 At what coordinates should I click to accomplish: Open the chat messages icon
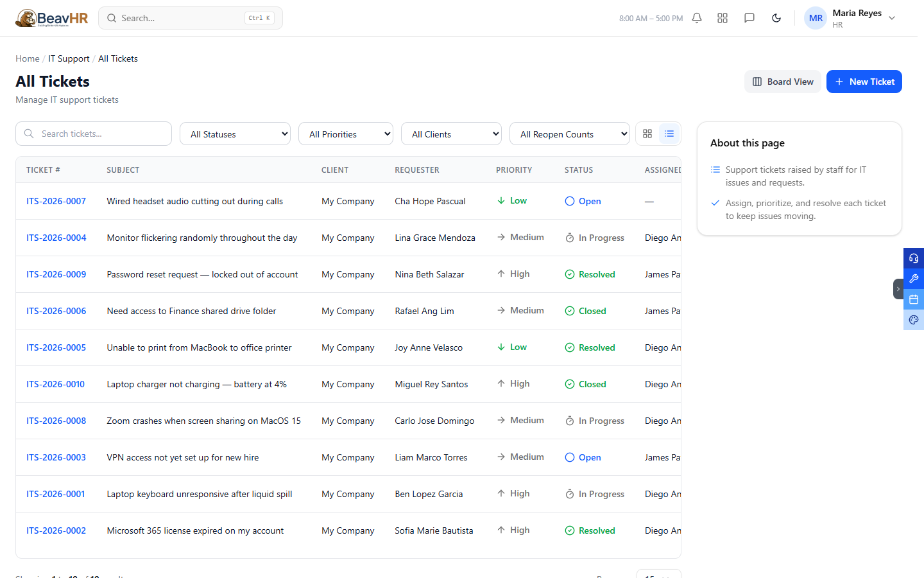[x=749, y=18]
